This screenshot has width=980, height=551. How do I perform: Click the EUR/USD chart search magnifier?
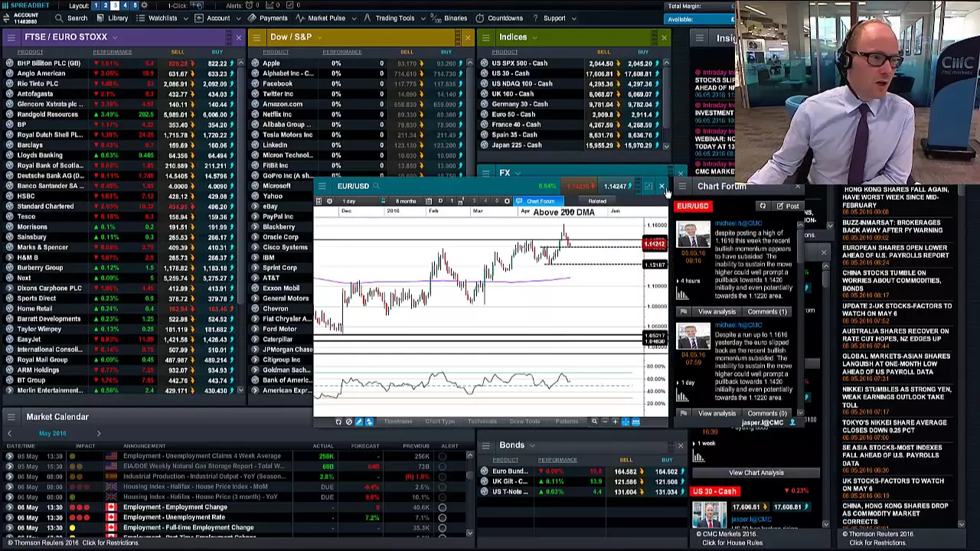pos(376,186)
